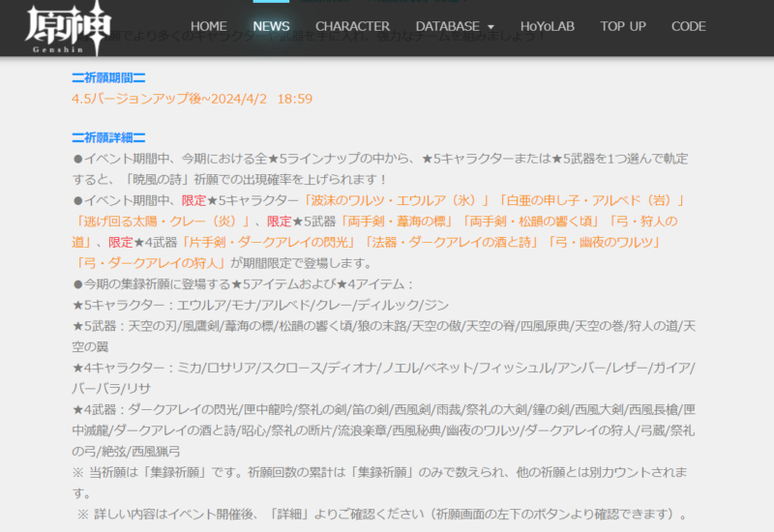Click the '二祈願詳細二' heading
The height and width of the screenshot is (532, 774).
click(108, 137)
